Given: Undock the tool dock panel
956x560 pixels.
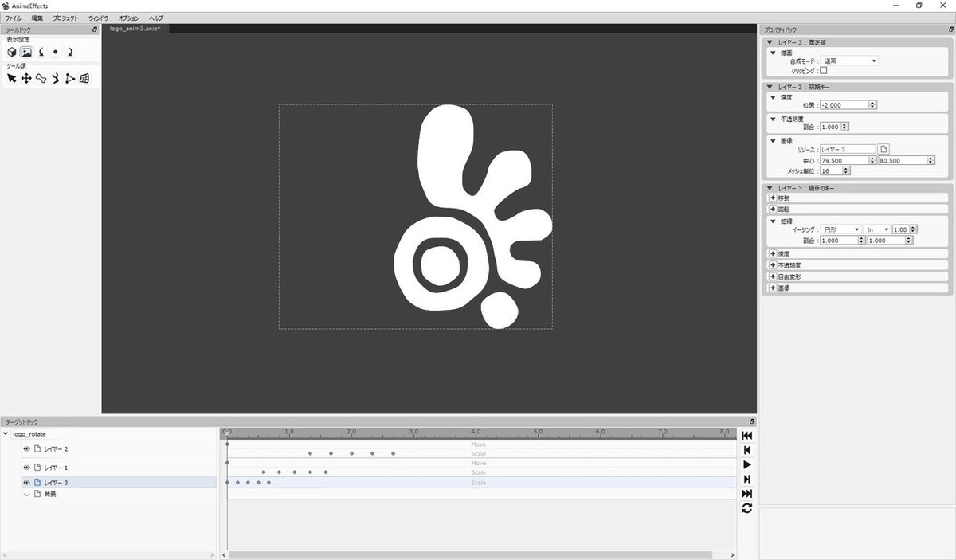Looking at the screenshot, I should [x=95, y=29].
